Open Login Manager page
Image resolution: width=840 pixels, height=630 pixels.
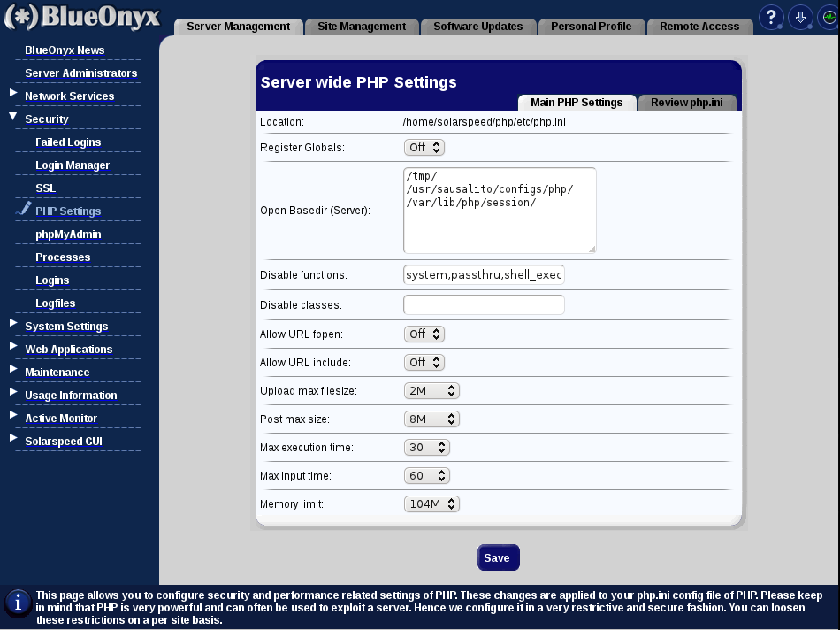coord(73,165)
